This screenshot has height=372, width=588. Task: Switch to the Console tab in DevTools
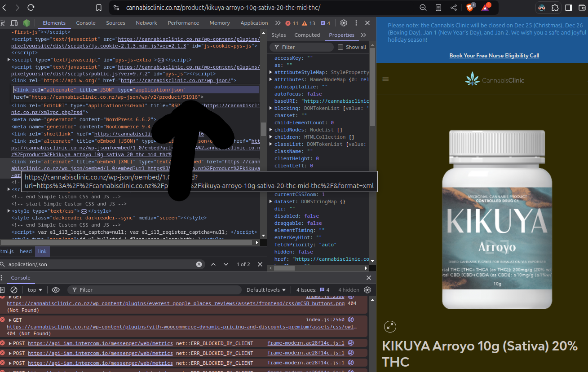86,23
